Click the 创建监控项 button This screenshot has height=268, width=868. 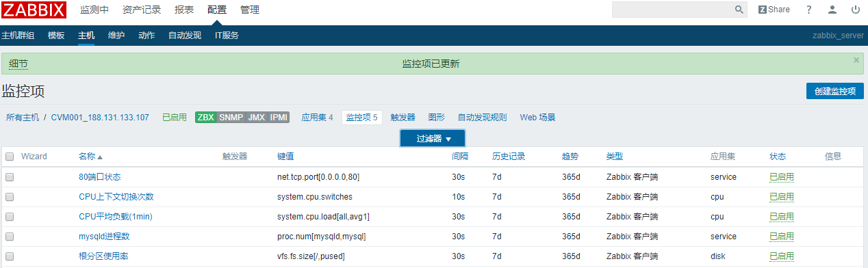tap(834, 91)
